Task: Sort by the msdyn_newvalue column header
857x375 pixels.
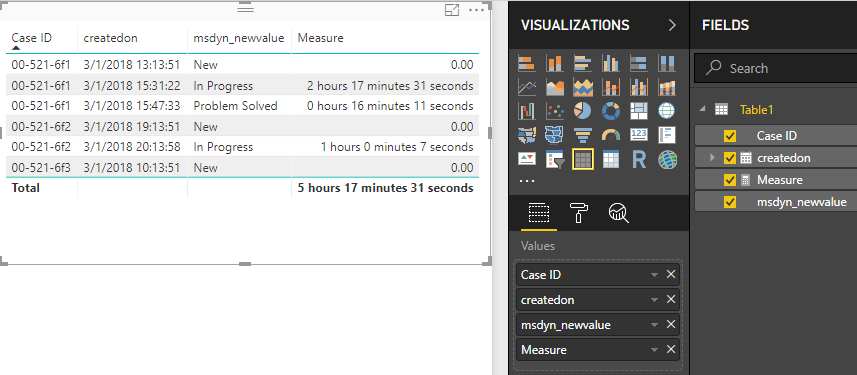Action: pyautogui.click(x=239, y=38)
